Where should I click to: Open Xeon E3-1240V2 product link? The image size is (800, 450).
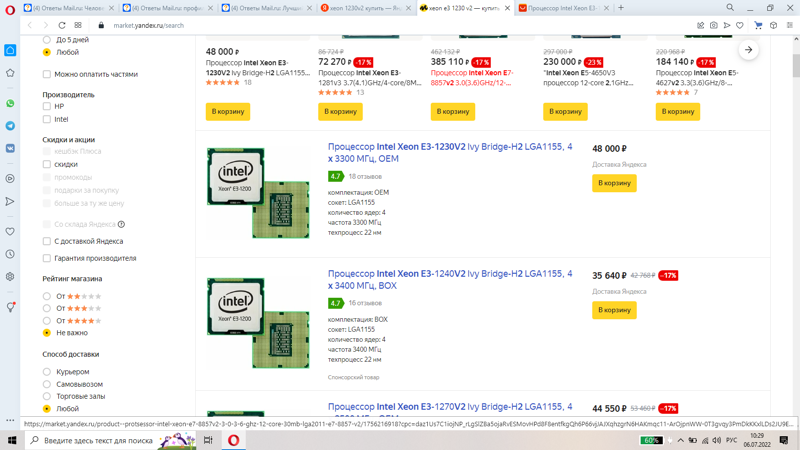[x=450, y=280]
